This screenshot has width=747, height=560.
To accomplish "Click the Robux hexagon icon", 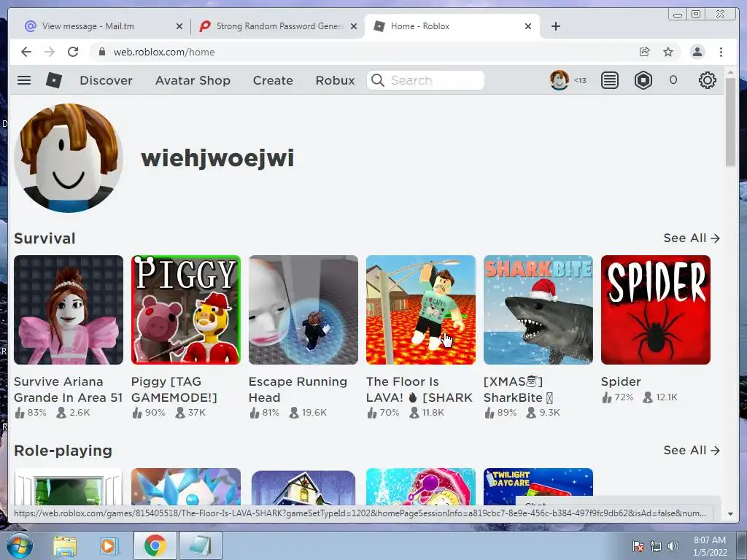I will pyautogui.click(x=643, y=80).
